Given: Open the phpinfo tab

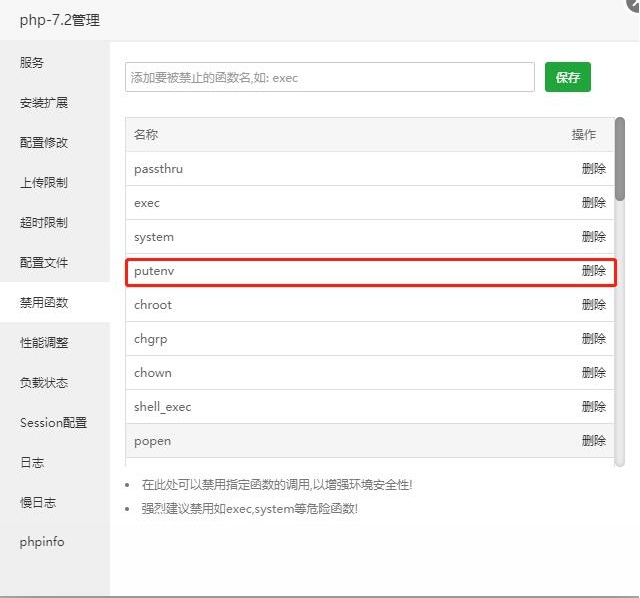Looking at the screenshot, I should click(42, 543).
